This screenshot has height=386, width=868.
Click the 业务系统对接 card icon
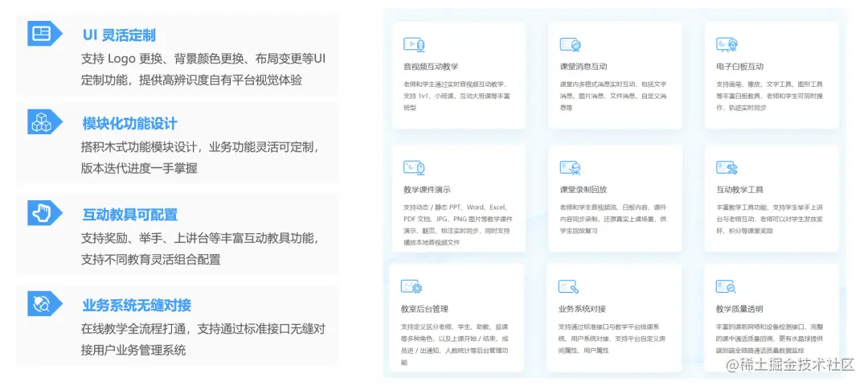[569, 287]
